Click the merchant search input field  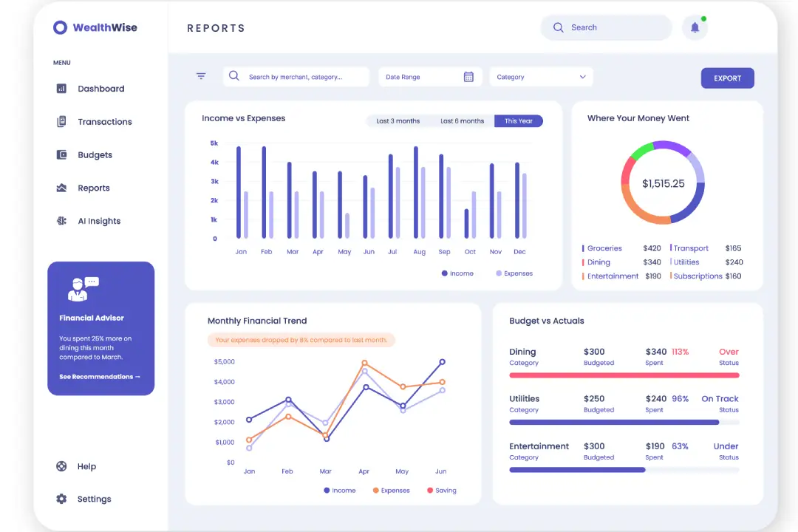tap(303, 77)
